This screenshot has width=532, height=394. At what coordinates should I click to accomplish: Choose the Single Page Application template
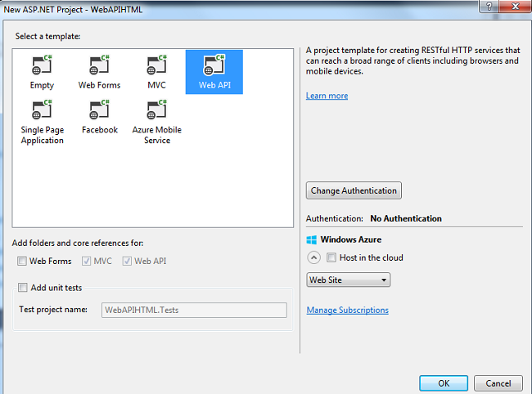pos(42,123)
